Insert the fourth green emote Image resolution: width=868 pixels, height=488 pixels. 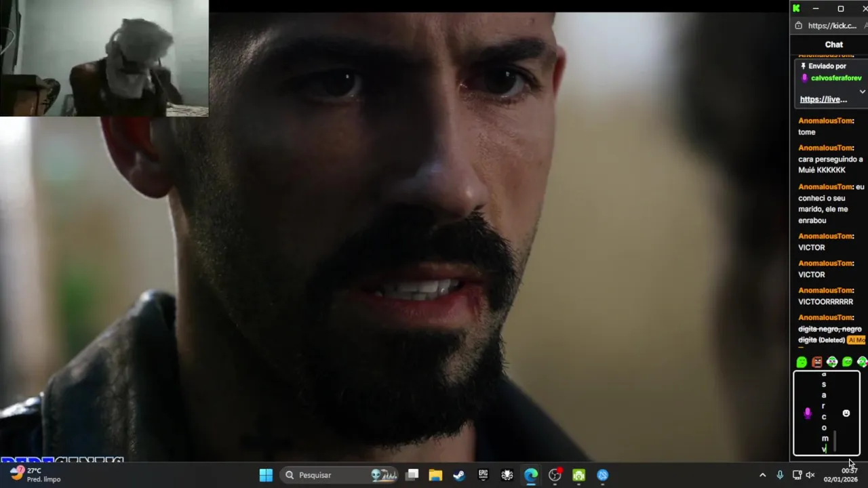coord(847,363)
